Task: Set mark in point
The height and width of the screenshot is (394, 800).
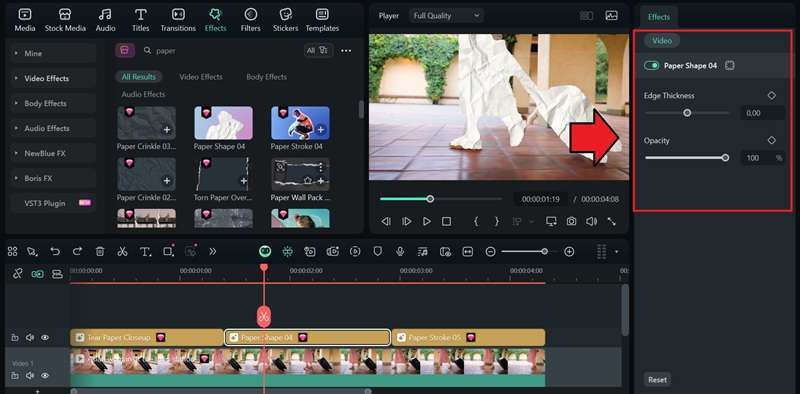Action: click(476, 221)
